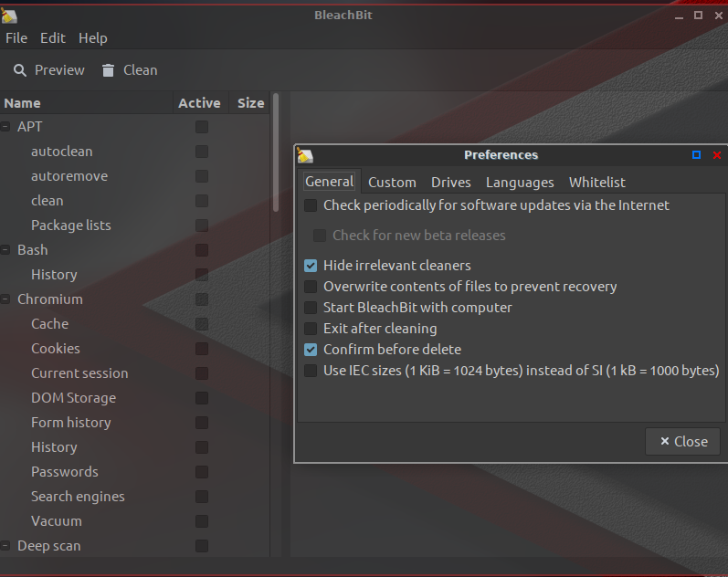Tick Active checkbox for Chromium Cookies
The image size is (728, 577).
pos(202,349)
